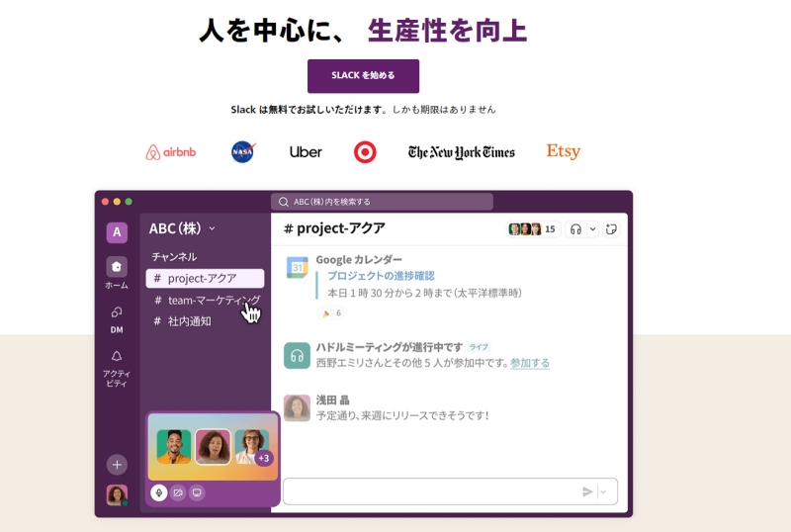This screenshot has height=532, width=791.
Task: Click the search magnifier icon
Action: point(284,202)
